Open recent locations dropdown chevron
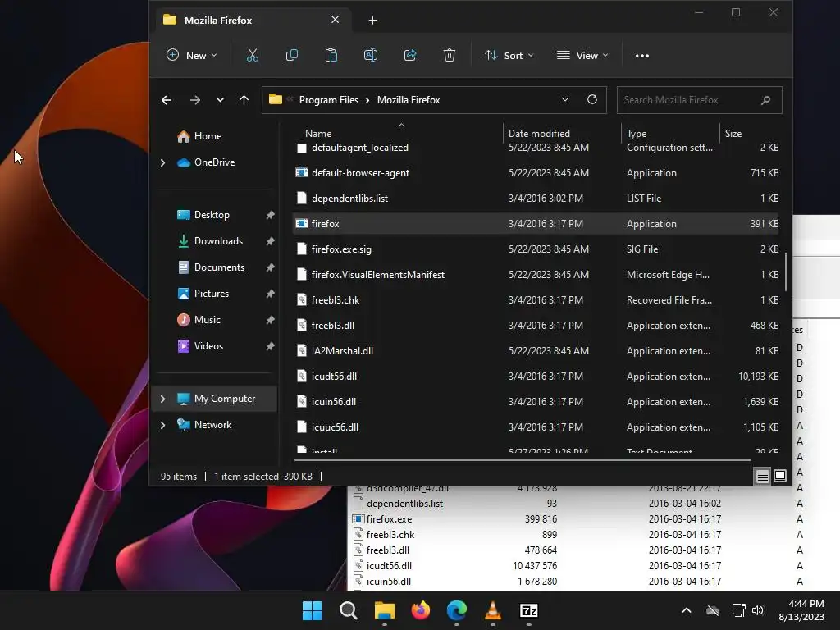 (x=220, y=100)
